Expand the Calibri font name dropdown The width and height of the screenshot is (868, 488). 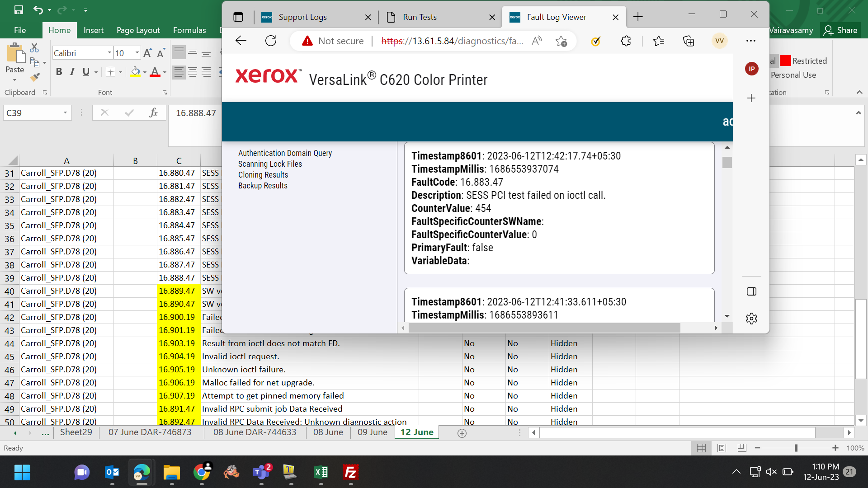(109, 53)
